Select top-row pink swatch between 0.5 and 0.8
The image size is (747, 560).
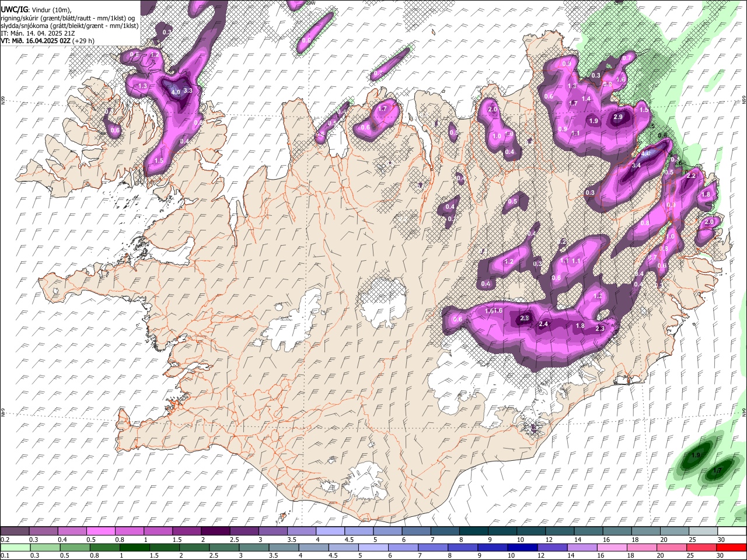[100, 531]
